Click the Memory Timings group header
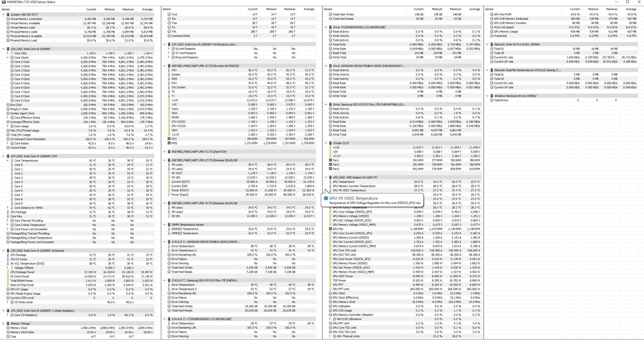 (20, 324)
